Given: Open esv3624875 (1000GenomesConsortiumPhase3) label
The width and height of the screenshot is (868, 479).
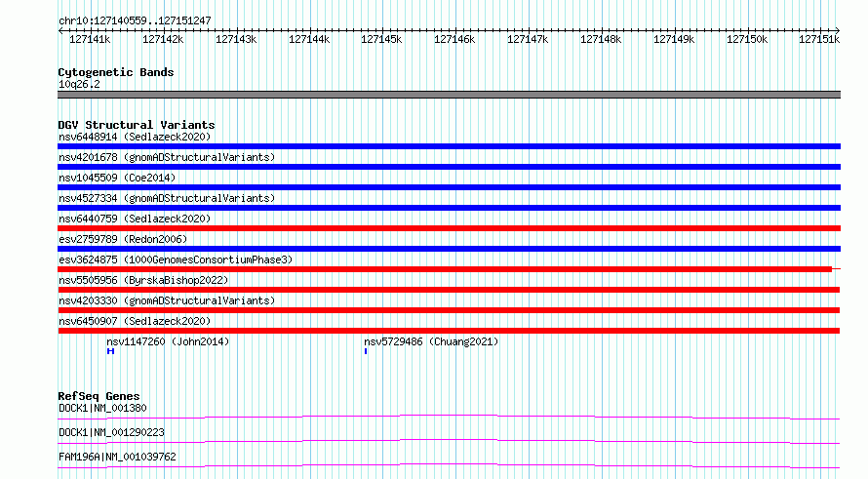Looking at the screenshot, I should coord(176,259).
